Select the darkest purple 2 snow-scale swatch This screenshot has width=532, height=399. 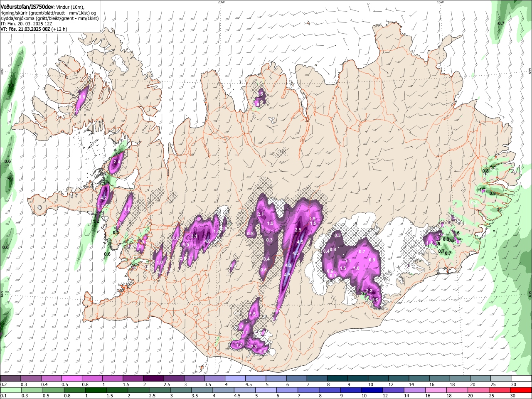[x=153, y=379]
